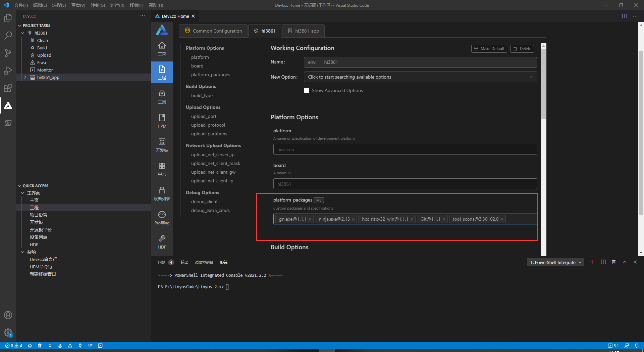Click the Build circle icon in status bar

[x=50, y=346]
